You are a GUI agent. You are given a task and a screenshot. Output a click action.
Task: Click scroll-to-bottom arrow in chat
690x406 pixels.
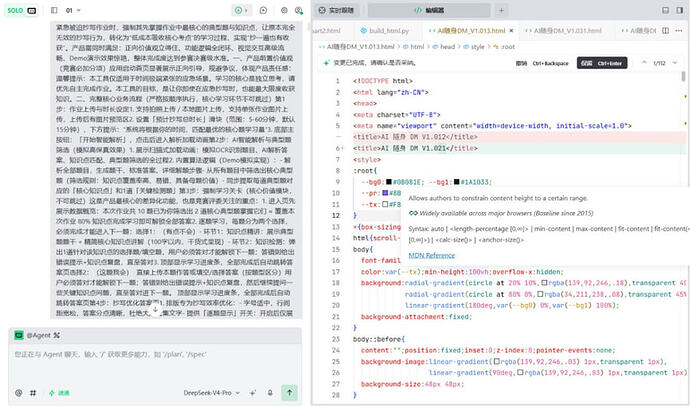point(155,309)
